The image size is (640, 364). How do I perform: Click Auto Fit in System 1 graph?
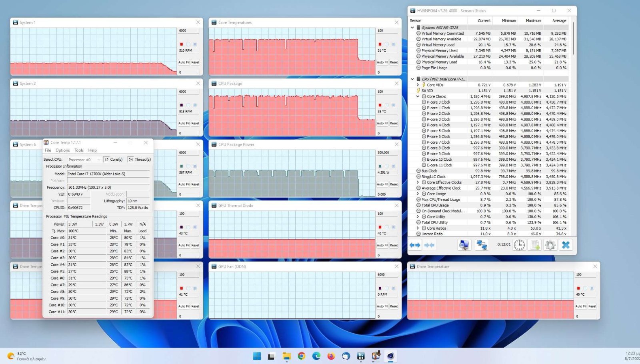click(x=184, y=62)
